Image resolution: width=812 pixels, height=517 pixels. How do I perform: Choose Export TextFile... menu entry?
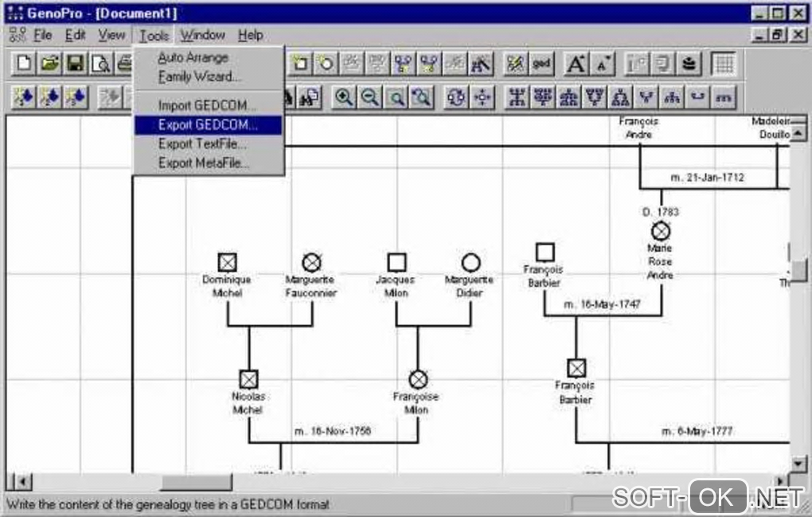pos(209,143)
